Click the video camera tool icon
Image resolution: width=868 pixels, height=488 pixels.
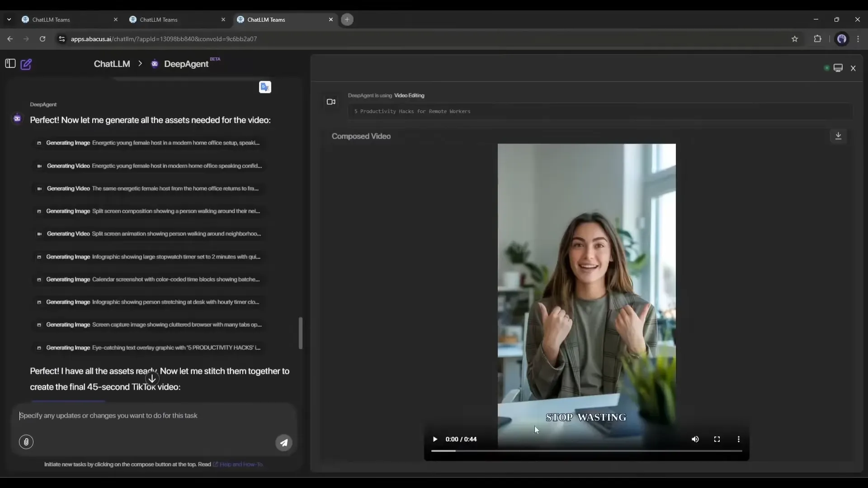(x=331, y=102)
